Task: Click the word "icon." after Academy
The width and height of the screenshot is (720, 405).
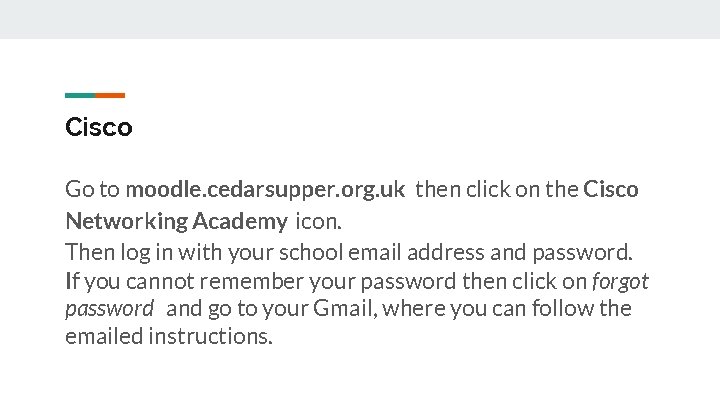Action: (x=318, y=220)
